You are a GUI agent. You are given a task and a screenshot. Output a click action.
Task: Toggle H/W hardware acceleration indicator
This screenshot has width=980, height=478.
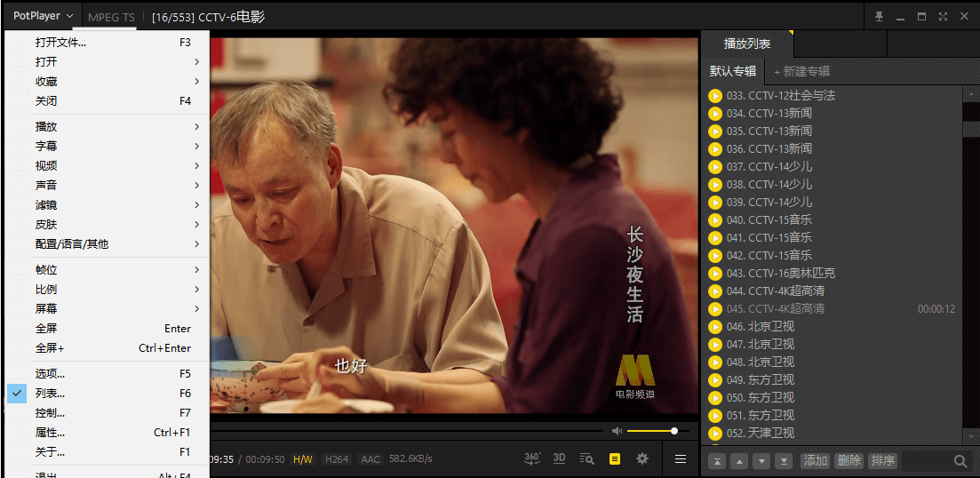pos(303,459)
